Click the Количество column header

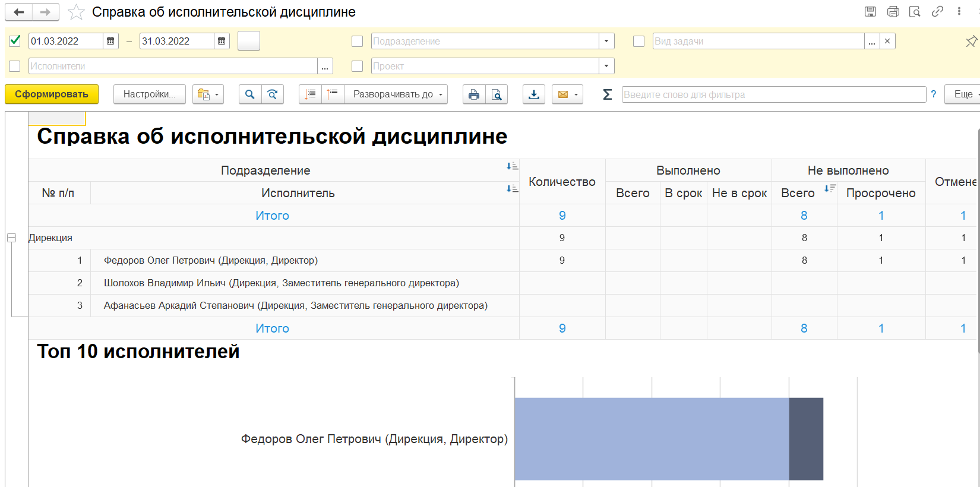point(562,182)
